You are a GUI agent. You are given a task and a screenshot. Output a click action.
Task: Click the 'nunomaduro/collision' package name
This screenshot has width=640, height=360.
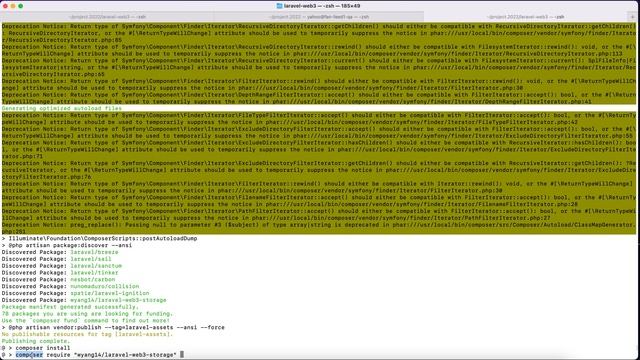pyautogui.click(x=104, y=286)
